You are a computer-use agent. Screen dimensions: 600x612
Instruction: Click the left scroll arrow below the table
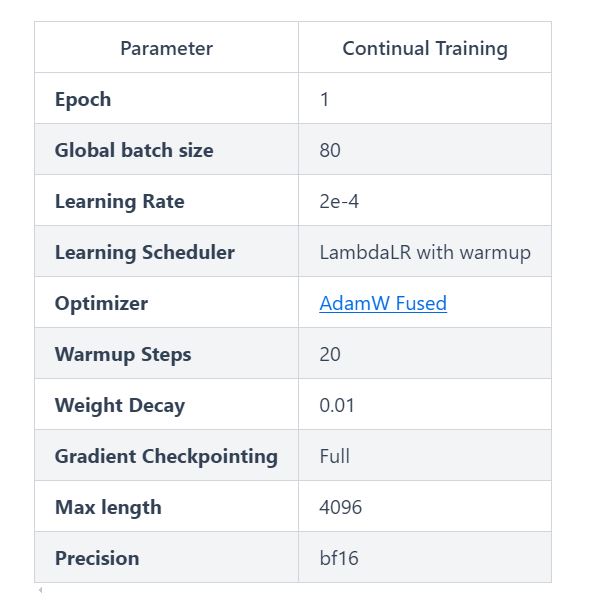[41, 591]
